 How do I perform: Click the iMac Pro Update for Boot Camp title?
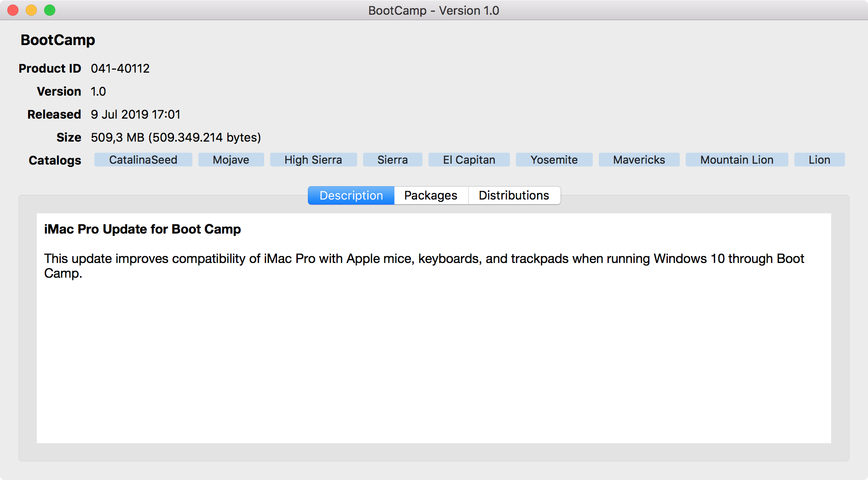(143, 229)
